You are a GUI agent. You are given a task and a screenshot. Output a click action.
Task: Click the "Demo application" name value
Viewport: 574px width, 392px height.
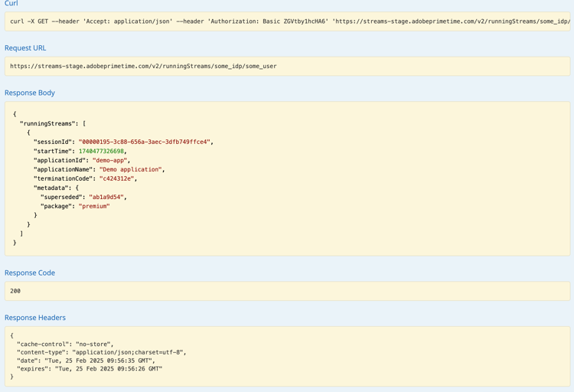pos(130,169)
